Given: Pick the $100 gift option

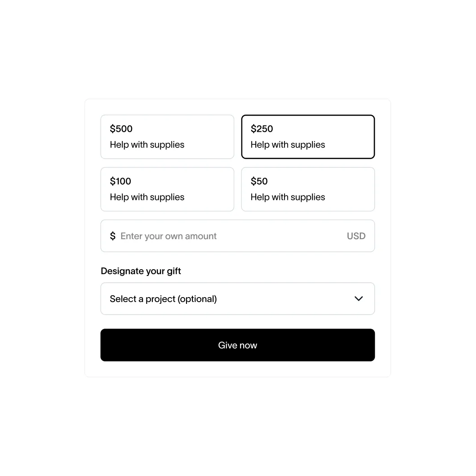Looking at the screenshot, I should [167, 189].
